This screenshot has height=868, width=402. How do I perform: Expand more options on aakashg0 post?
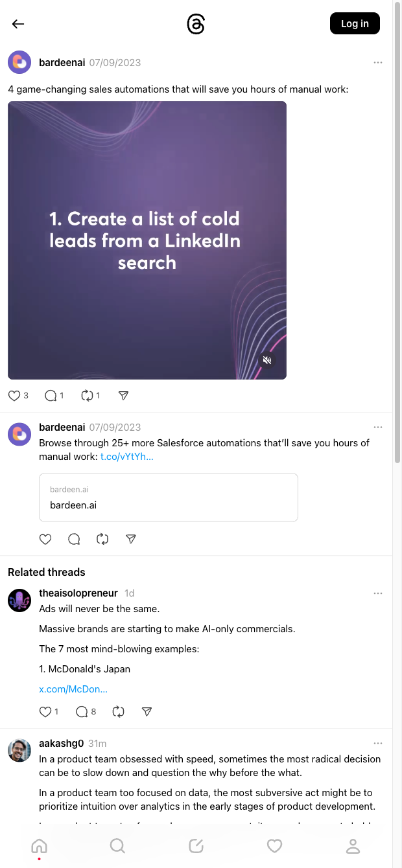(378, 743)
